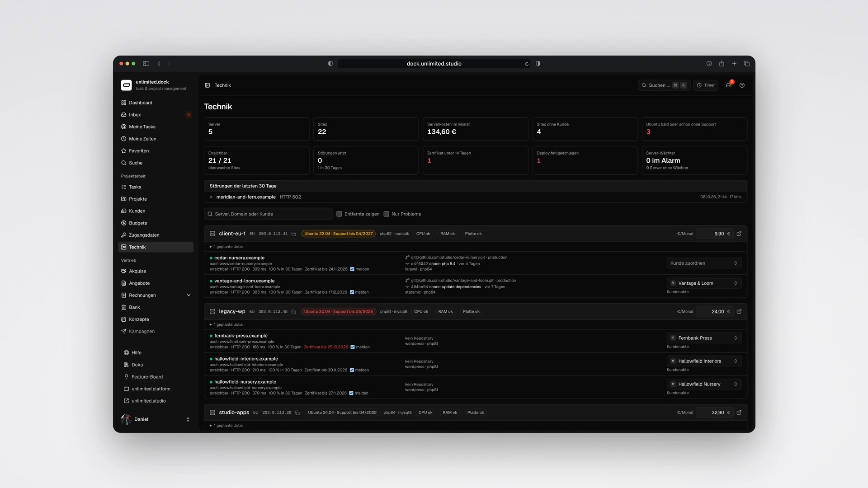Screen dimensions: 868x488
Task: Go to Zugangsdaten in the sidebar
Action: [156, 235]
